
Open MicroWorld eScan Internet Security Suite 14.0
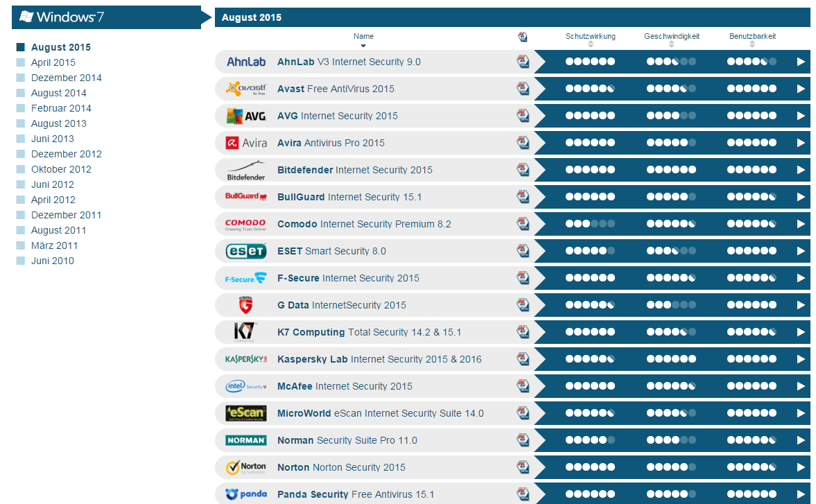point(381,413)
